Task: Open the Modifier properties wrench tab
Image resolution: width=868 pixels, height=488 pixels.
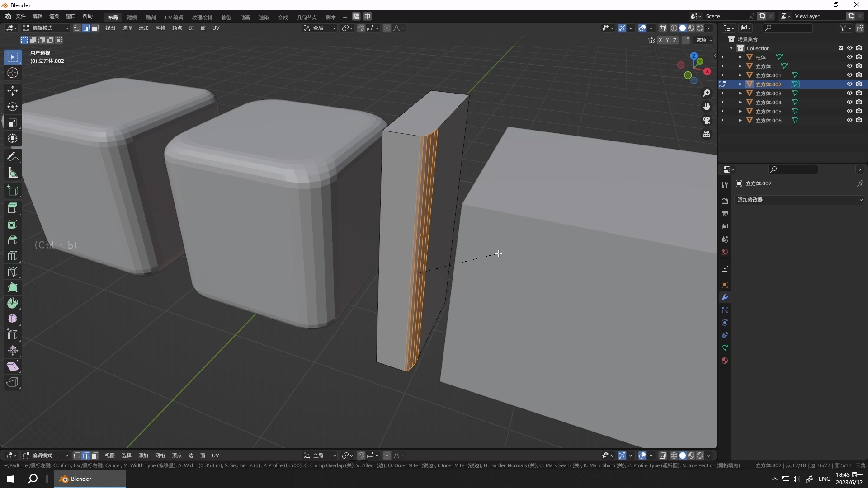Action: tap(725, 298)
